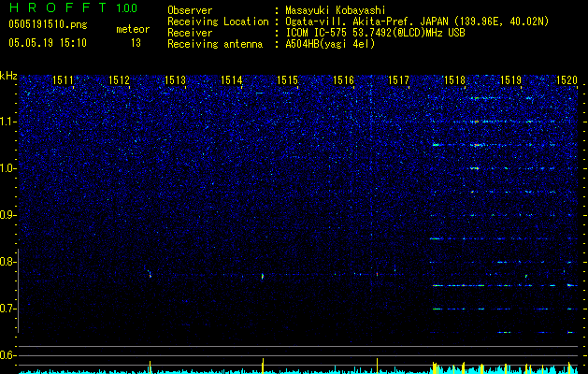
Task: Click the 0.9 kHz axis label
Action: click(x=7, y=215)
